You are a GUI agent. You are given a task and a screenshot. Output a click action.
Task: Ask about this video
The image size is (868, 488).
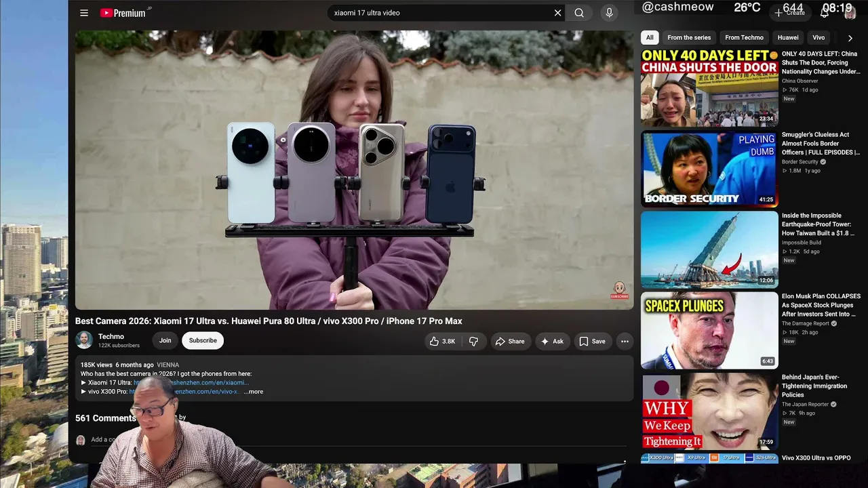[552, 342]
